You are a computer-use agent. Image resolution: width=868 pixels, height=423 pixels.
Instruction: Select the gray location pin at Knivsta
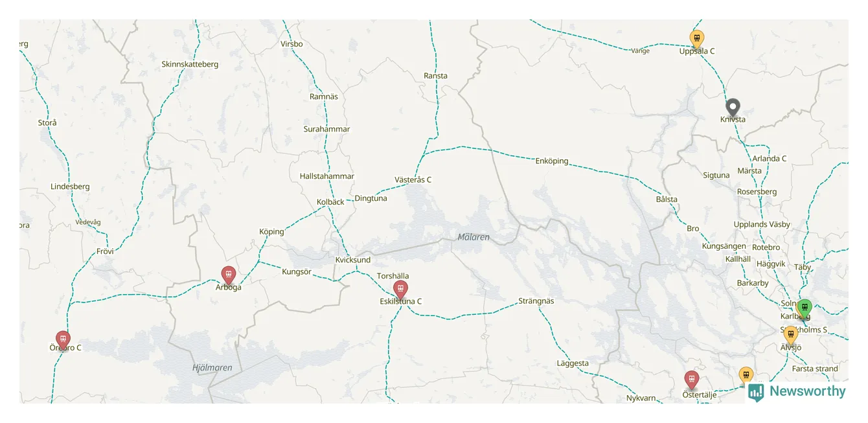pyautogui.click(x=733, y=108)
